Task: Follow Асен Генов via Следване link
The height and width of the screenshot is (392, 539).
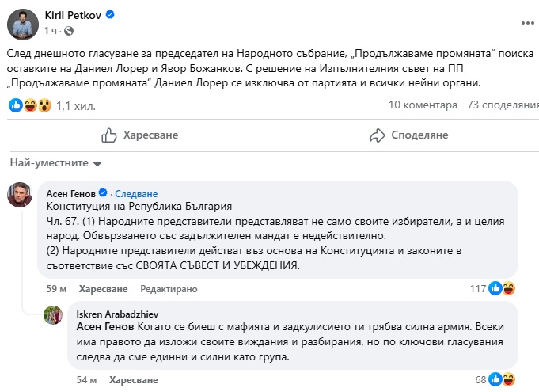Action: point(136,194)
